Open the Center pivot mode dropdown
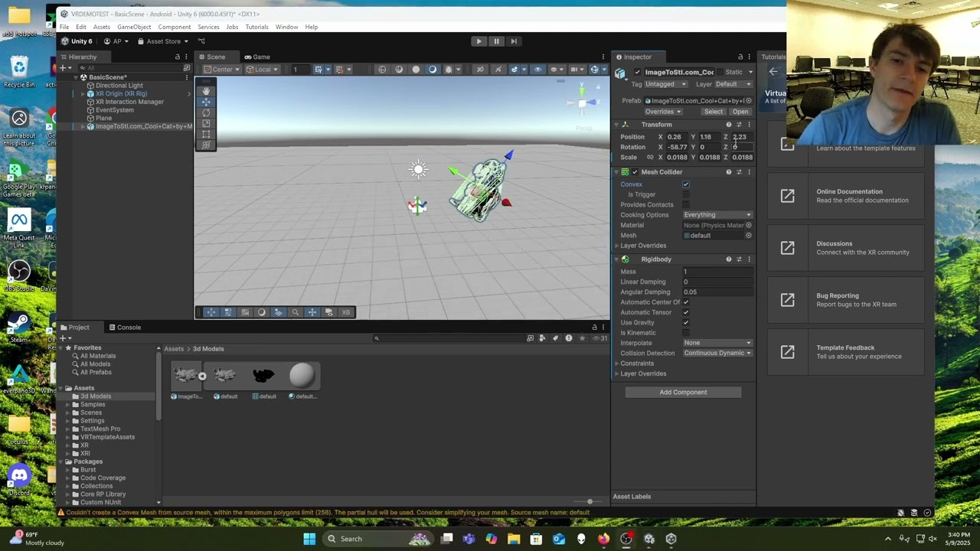The image size is (980, 551). pos(222,70)
